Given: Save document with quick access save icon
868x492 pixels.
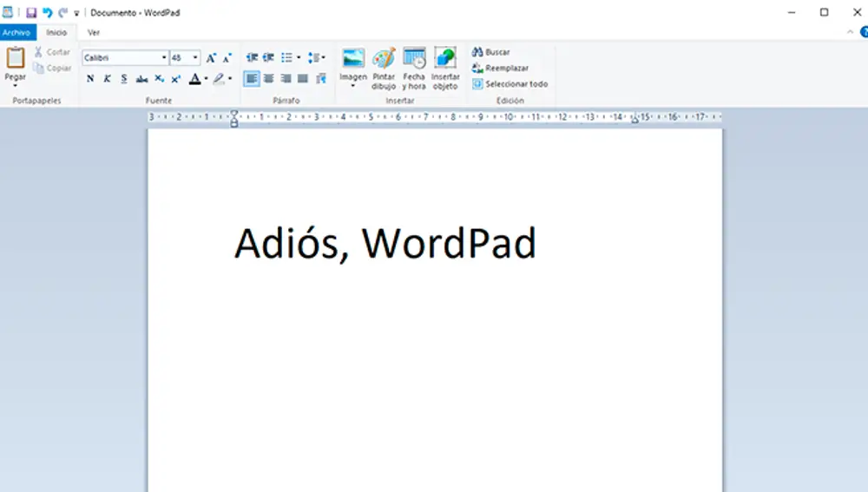Looking at the screenshot, I should tap(31, 12).
